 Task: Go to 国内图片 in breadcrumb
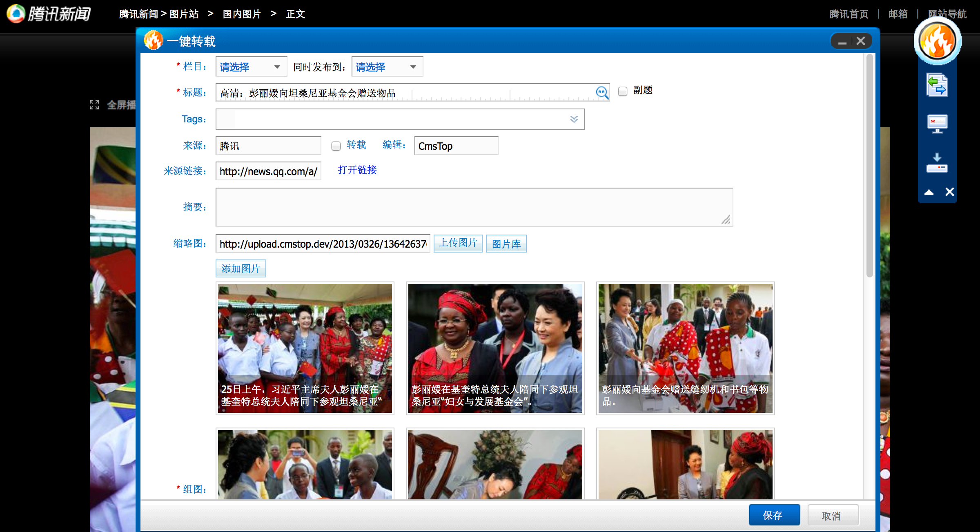241,14
